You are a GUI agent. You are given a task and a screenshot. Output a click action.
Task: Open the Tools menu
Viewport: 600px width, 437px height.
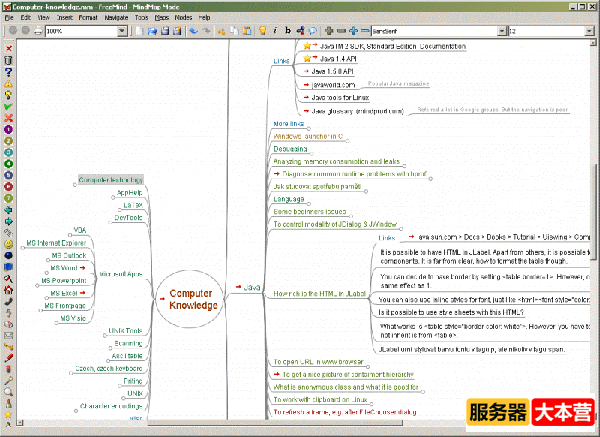point(141,18)
